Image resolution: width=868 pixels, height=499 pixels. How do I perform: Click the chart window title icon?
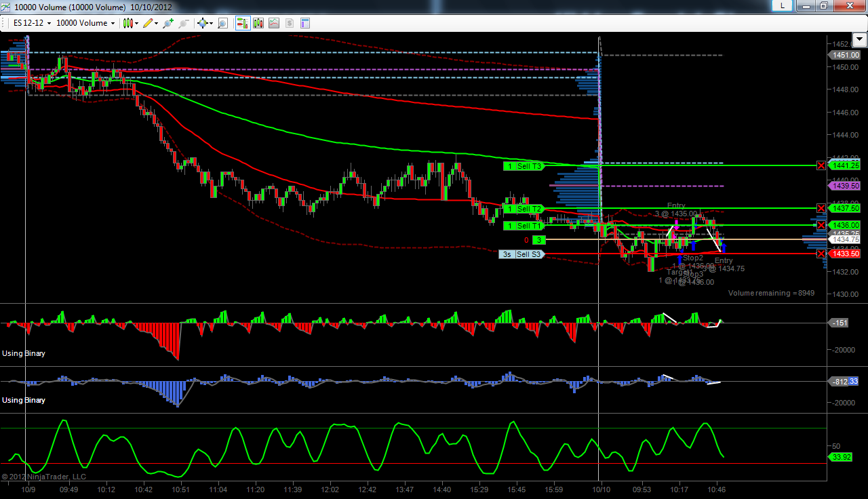(6, 6)
